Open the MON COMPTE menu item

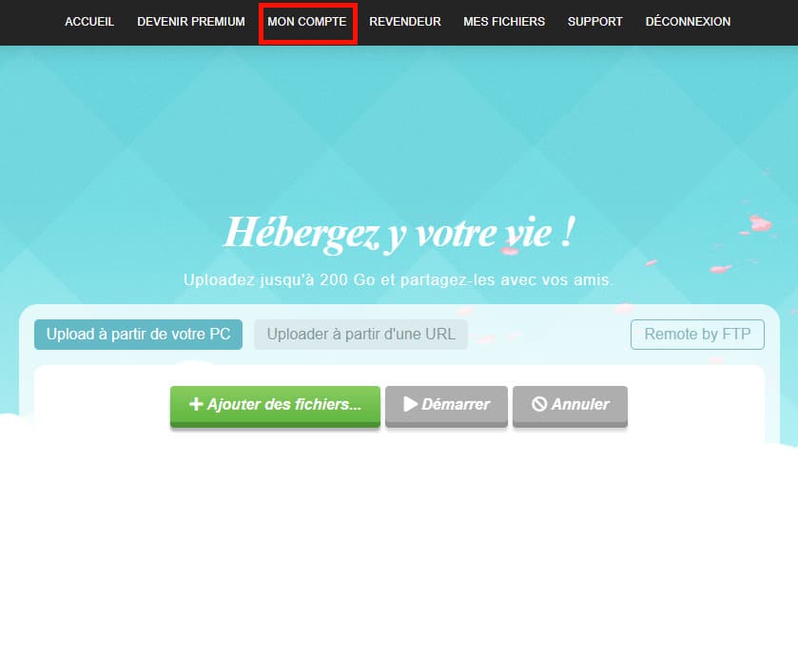(x=307, y=22)
